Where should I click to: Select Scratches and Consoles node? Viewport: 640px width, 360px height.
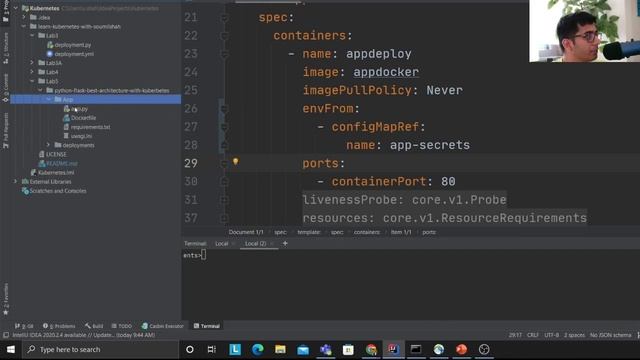58,191
